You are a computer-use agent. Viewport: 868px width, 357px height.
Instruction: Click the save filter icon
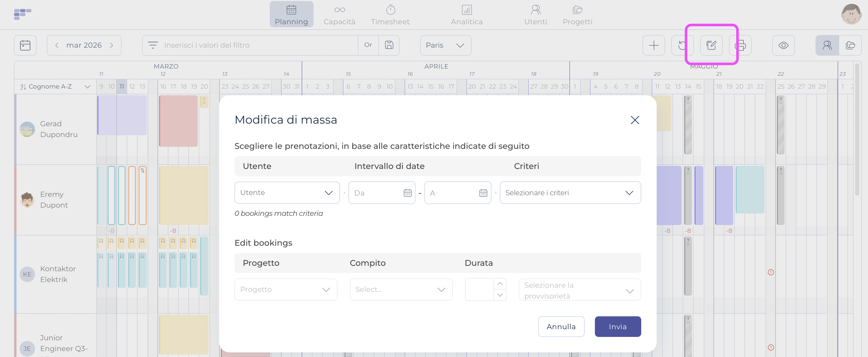click(x=389, y=45)
